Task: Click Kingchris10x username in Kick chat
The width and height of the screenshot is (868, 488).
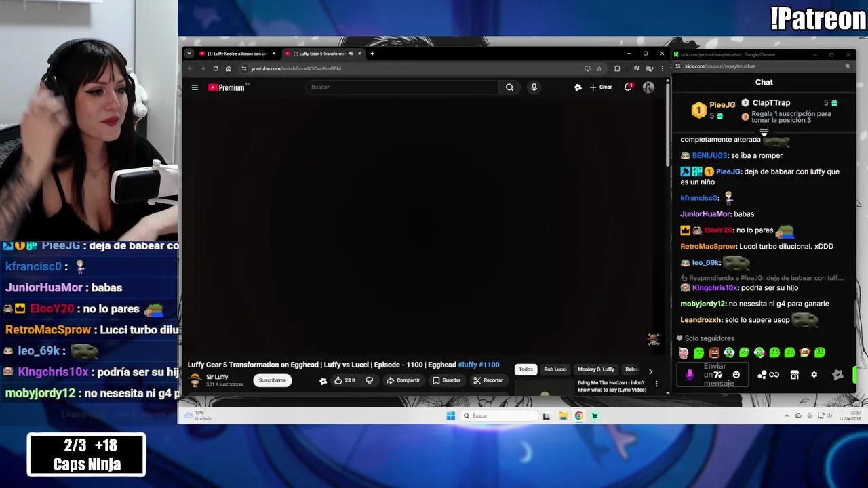Action: coord(715,287)
